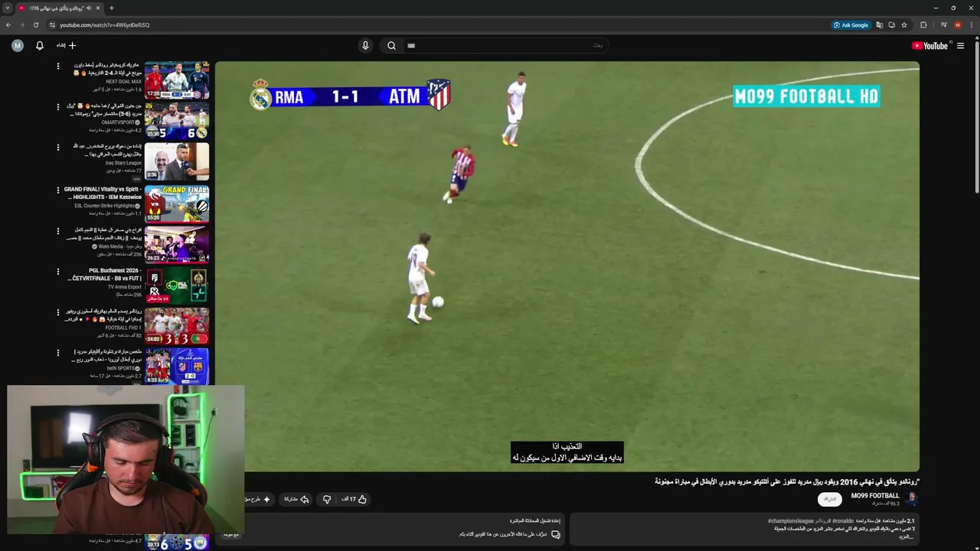Open the YouTube hamburger guide menu

960,46
